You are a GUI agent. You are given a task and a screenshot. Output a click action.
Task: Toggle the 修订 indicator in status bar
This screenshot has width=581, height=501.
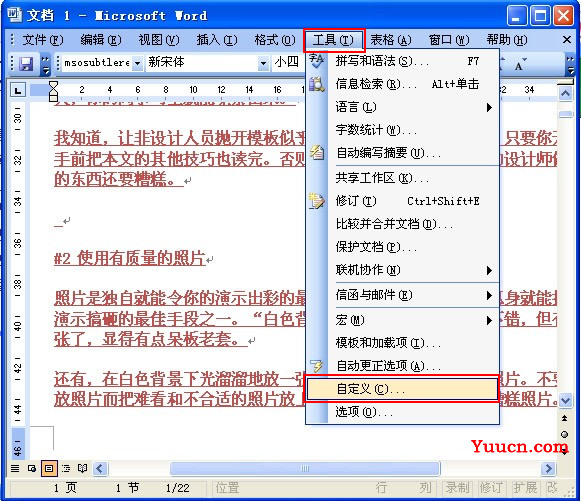[x=491, y=488]
